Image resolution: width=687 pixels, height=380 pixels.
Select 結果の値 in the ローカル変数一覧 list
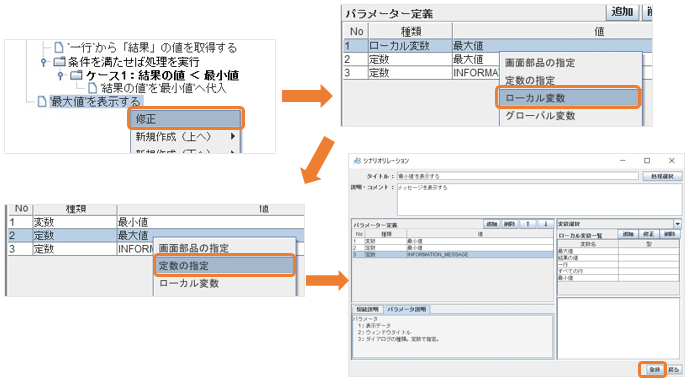(618, 258)
